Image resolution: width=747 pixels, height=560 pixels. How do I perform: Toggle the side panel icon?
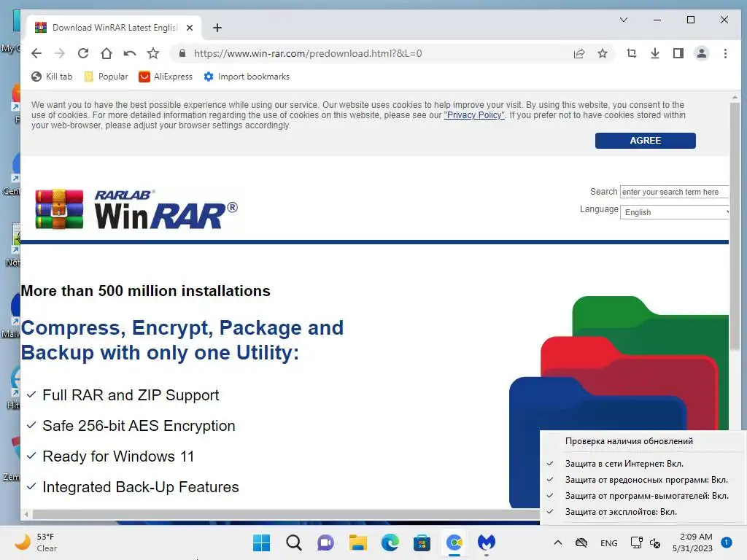coord(678,53)
